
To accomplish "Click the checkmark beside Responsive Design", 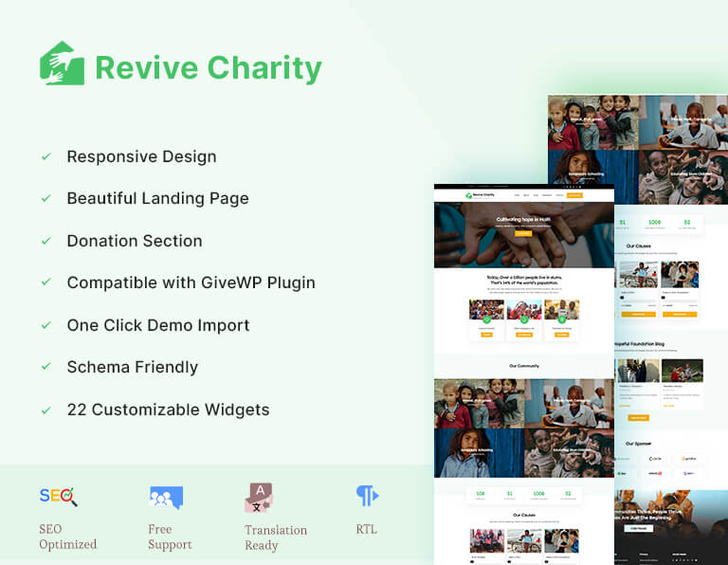I will coord(45,156).
